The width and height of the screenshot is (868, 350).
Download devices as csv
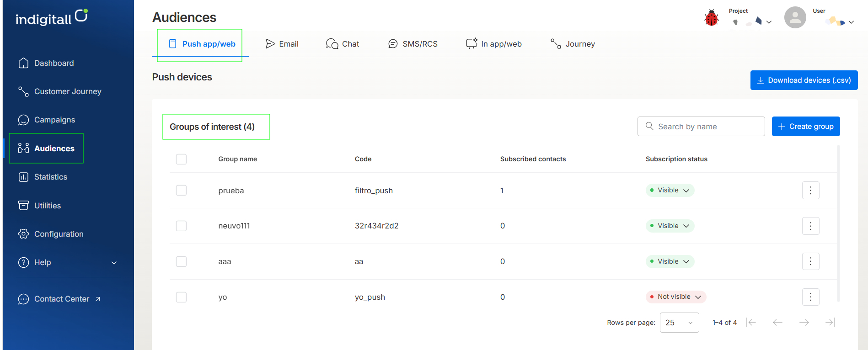(x=804, y=80)
